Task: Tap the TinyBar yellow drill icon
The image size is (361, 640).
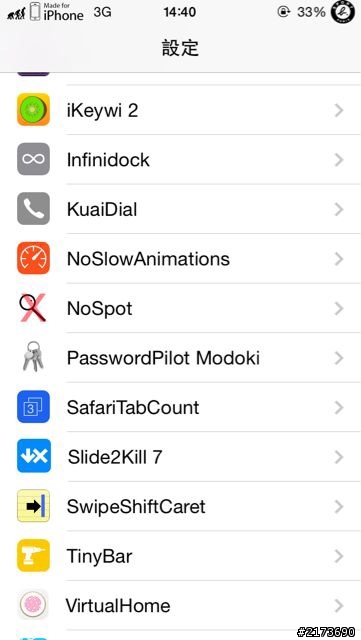Action: point(33,555)
